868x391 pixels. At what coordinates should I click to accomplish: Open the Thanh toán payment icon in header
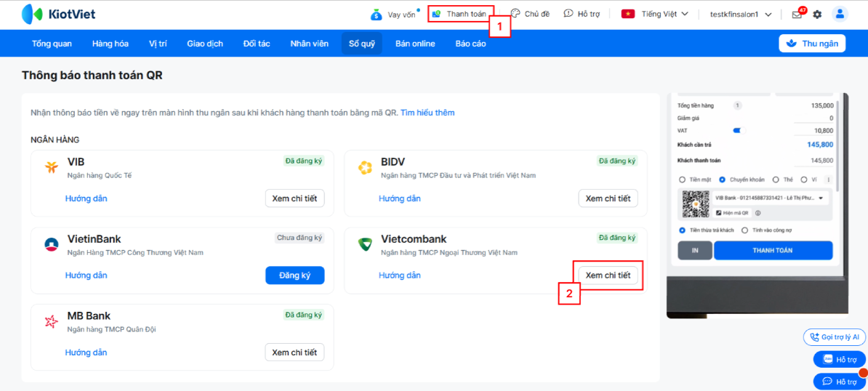point(436,13)
